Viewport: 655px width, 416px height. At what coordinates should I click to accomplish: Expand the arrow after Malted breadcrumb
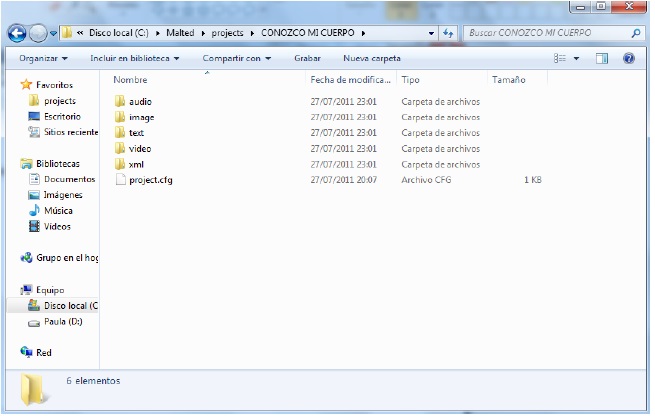[203, 33]
